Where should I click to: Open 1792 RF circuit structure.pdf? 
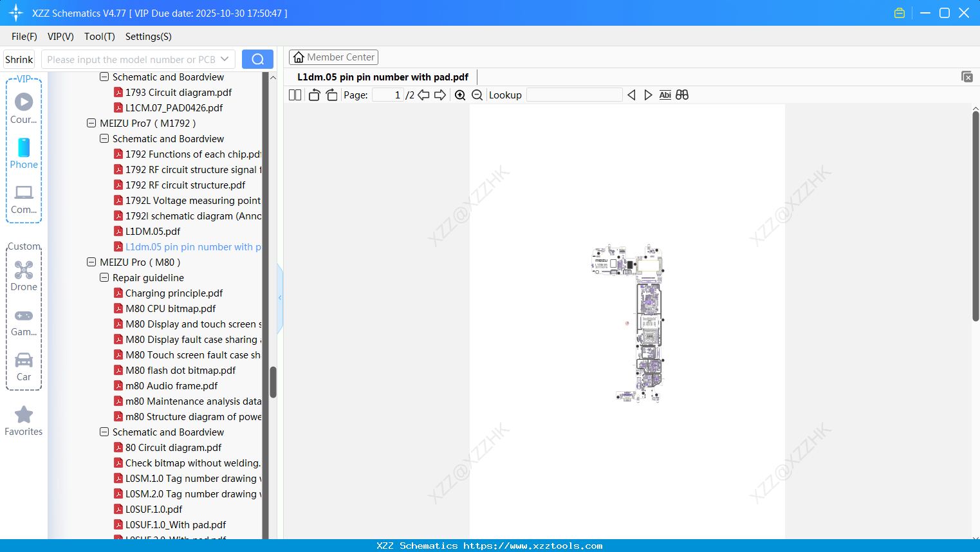[185, 185]
